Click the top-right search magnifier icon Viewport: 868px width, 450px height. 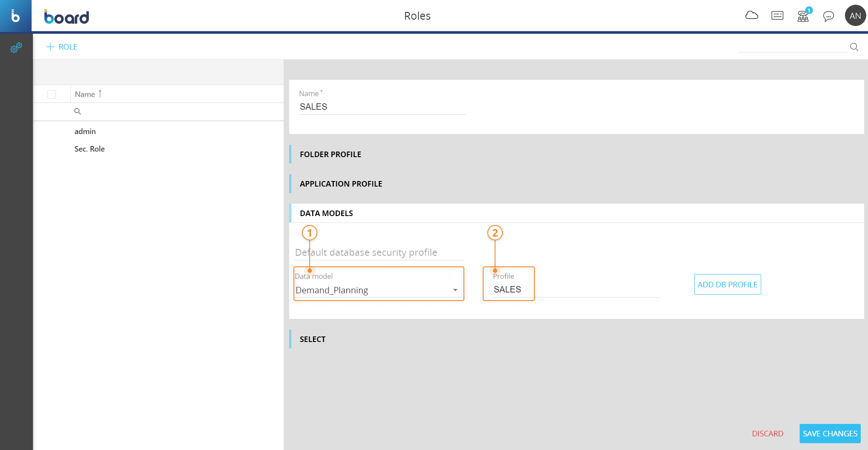click(x=854, y=47)
